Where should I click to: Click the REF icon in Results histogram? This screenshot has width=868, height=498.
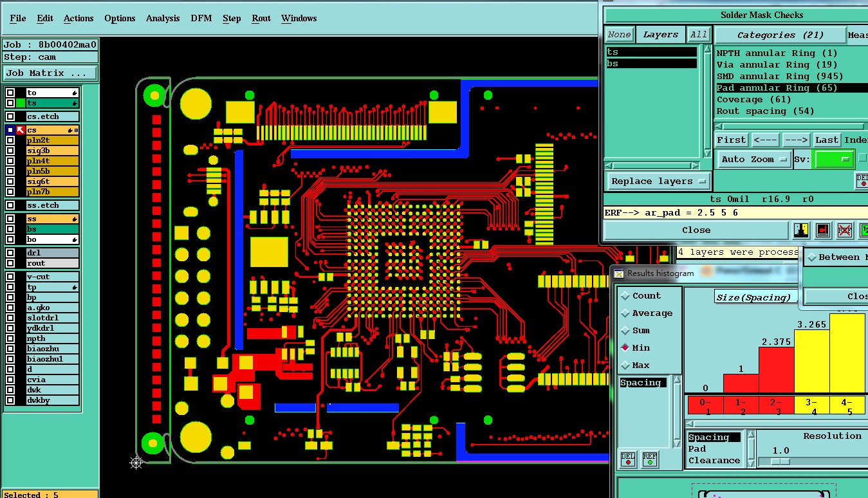[650, 459]
